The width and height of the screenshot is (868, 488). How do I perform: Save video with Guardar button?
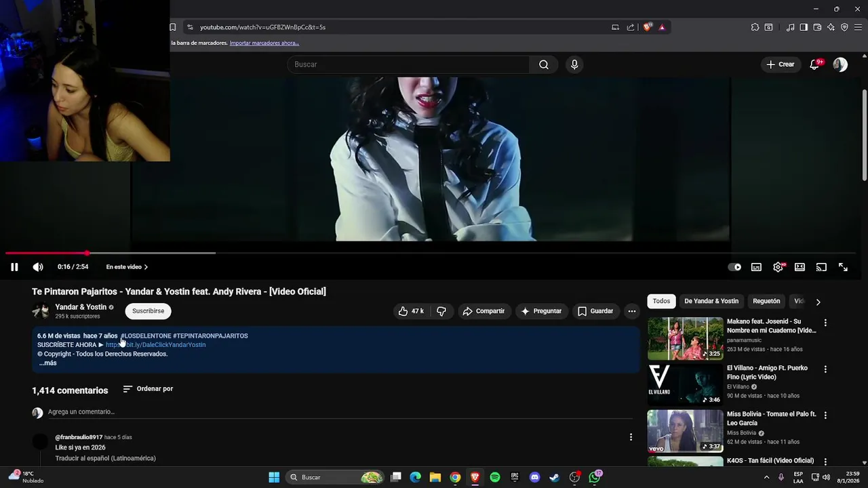pos(595,311)
